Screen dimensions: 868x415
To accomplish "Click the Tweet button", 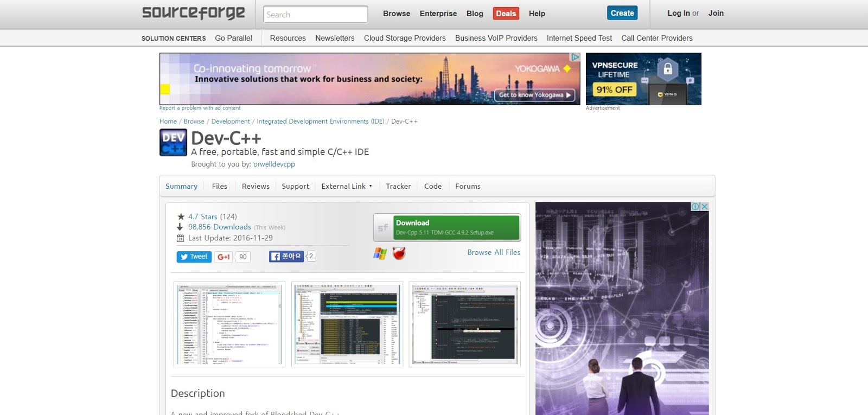I will (194, 257).
